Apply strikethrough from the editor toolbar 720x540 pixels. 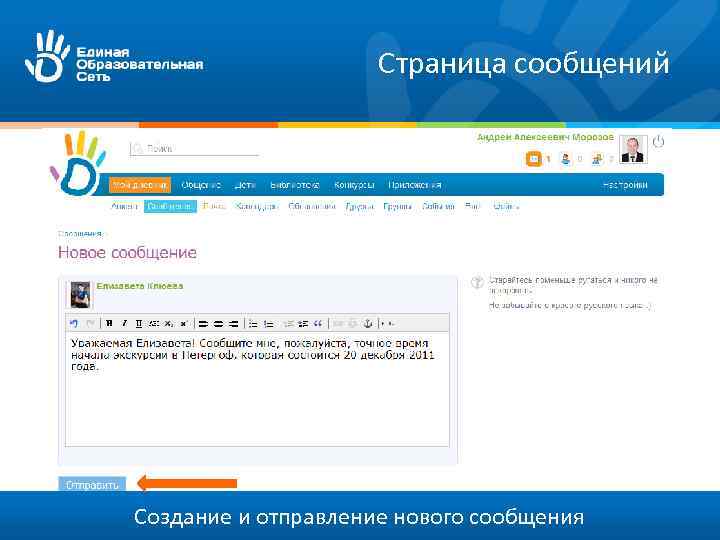pyautogui.click(x=154, y=324)
